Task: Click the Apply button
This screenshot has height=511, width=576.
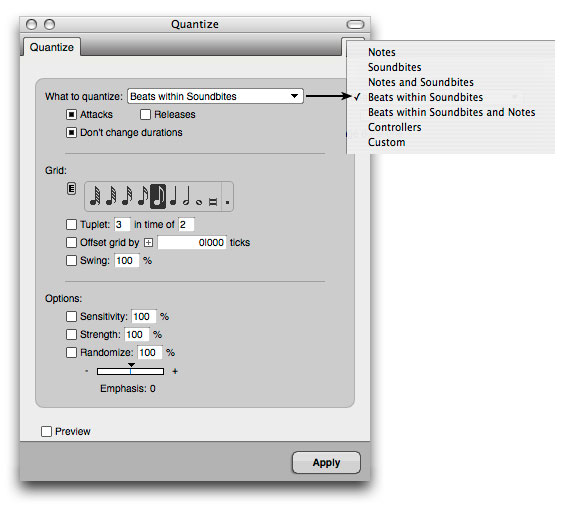Action: coord(326,463)
